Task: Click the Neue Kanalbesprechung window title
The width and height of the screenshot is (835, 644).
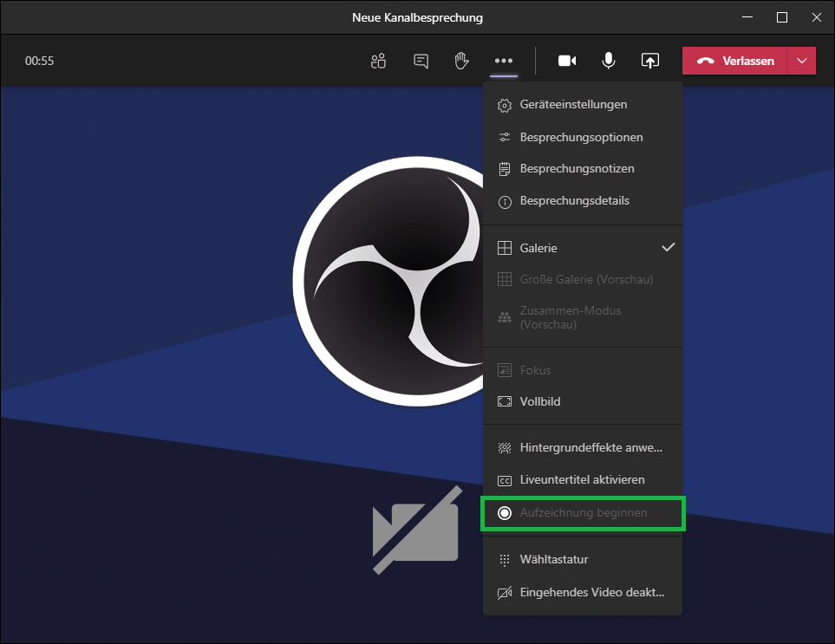Action: 418,17
